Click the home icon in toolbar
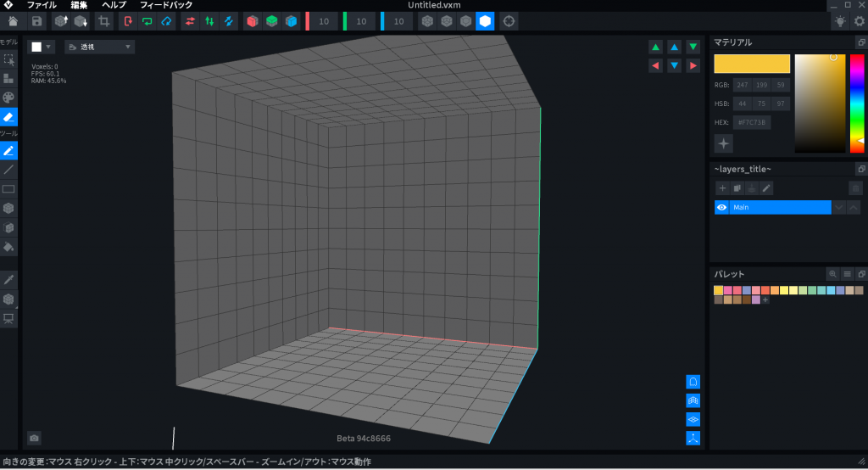This screenshot has width=868, height=470. [x=14, y=21]
